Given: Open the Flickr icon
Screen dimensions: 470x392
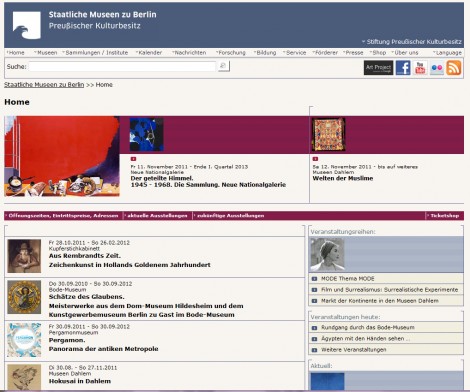Looking at the screenshot, I should (437, 68).
